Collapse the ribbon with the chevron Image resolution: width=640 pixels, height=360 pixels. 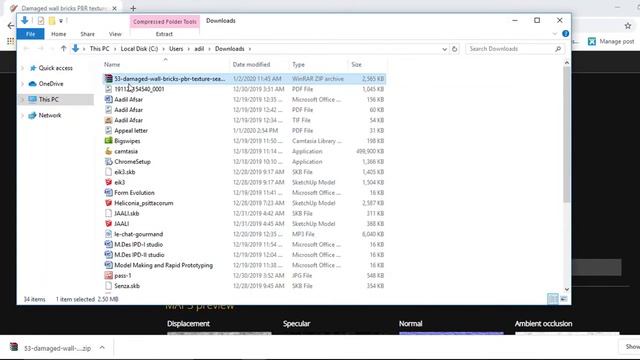(x=555, y=34)
